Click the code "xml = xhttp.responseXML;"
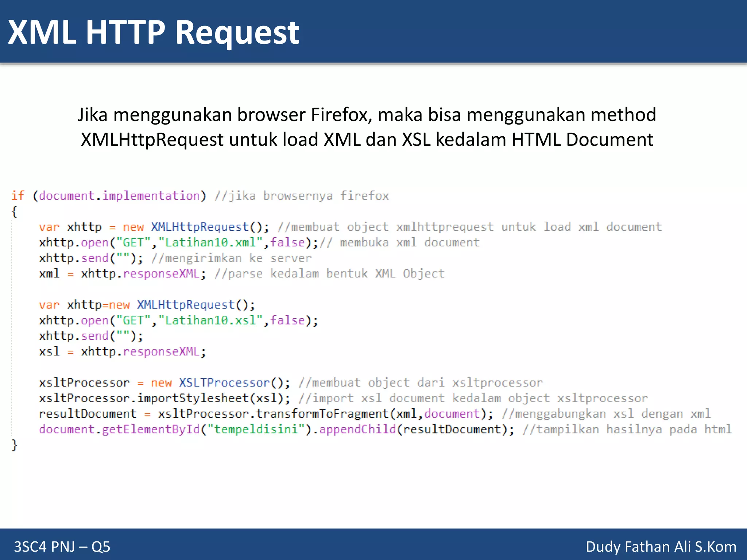 pos(123,273)
